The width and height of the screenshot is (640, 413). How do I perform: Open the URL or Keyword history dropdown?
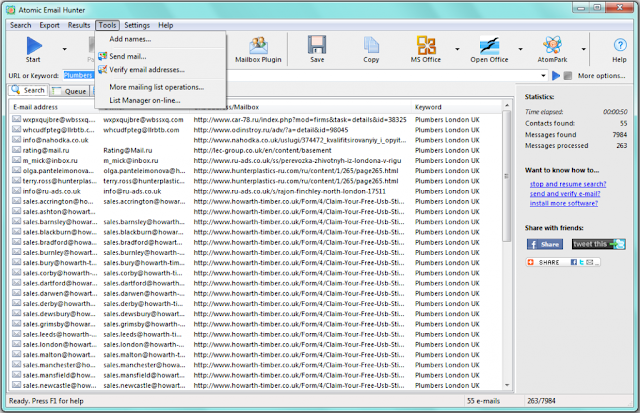pyautogui.click(x=543, y=75)
